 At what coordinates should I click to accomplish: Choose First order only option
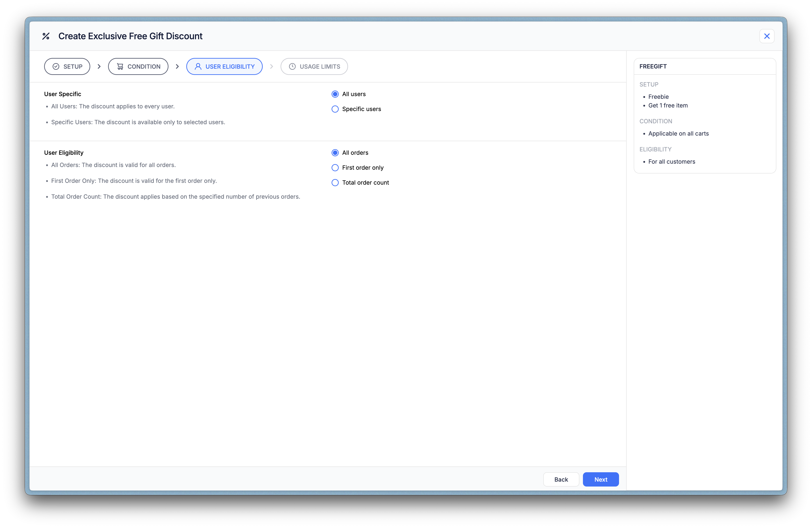(335, 168)
